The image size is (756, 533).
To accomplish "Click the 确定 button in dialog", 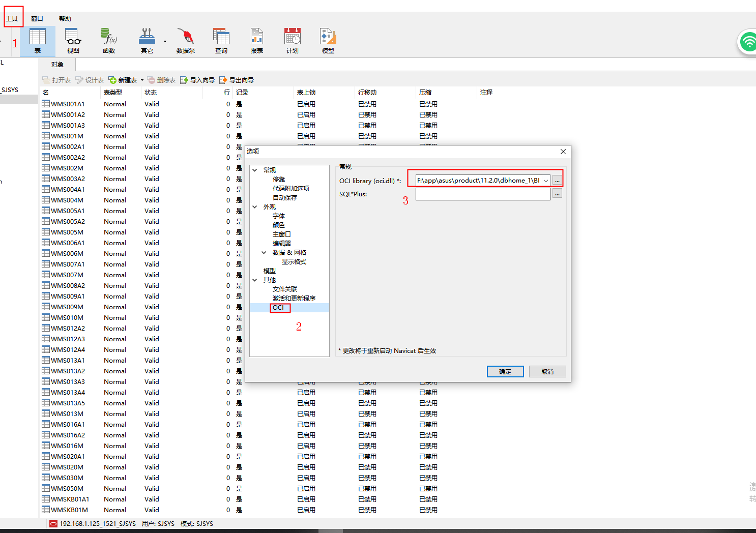I will coord(505,371).
